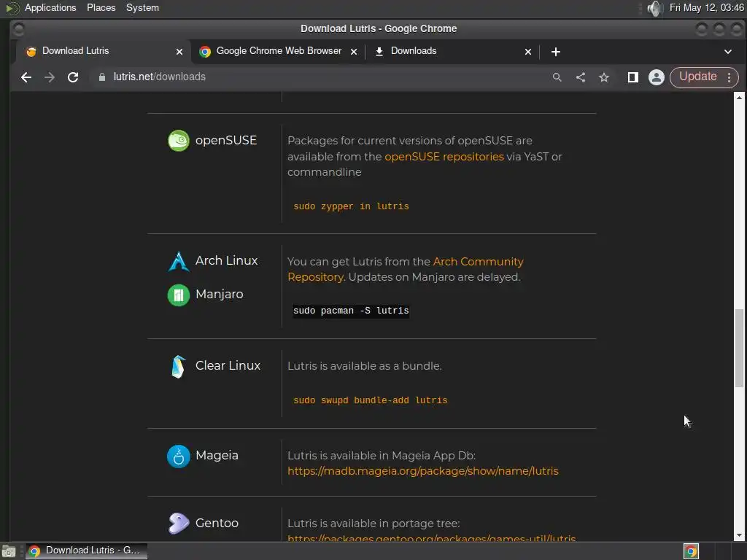Open the side panel icon
The height and width of the screenshot is (560, 747).
pos(632,77)
